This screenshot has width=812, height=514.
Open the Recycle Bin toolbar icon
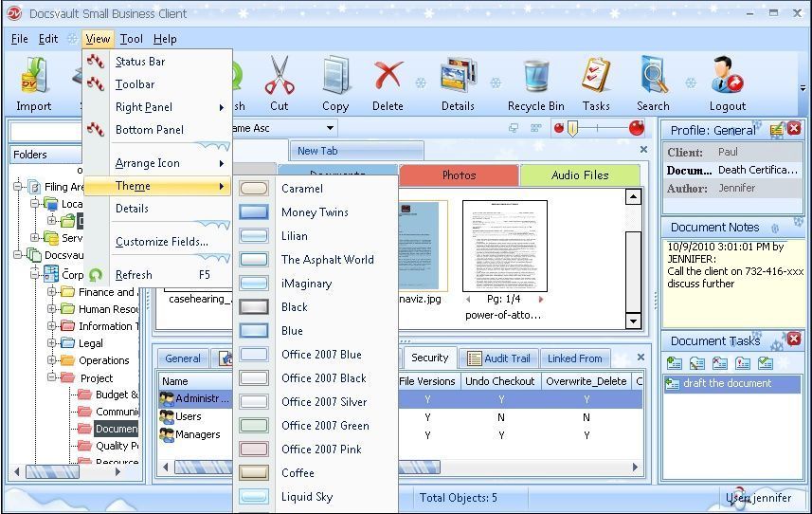point(535,77)
